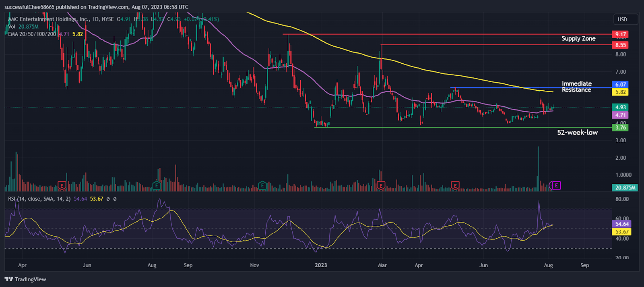This screenshot has width=644, height=287.
Task: Click the tallest volume bar in late July
Action: coord(539,169)
